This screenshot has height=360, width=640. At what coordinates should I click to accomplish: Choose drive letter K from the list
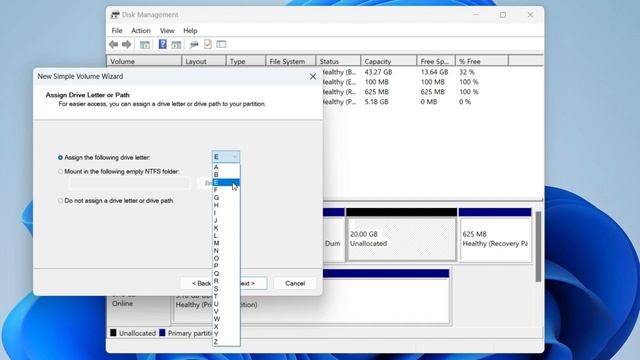tap(226, 228)
